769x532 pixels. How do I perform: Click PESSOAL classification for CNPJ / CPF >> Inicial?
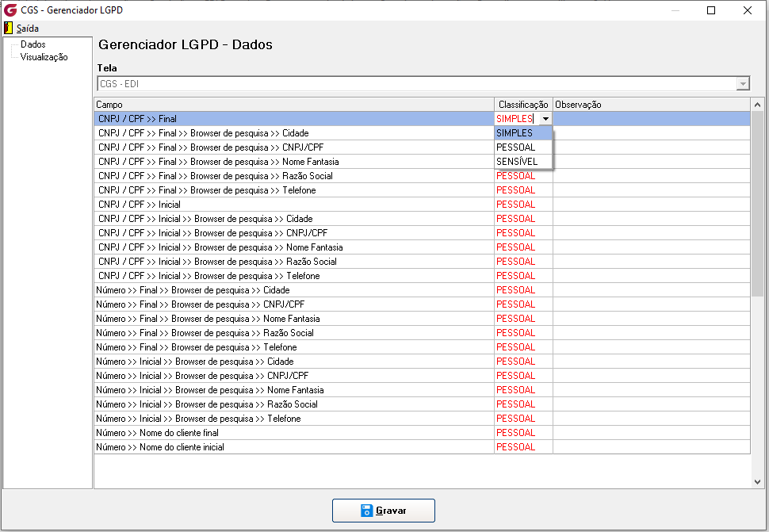click(523, 204)
